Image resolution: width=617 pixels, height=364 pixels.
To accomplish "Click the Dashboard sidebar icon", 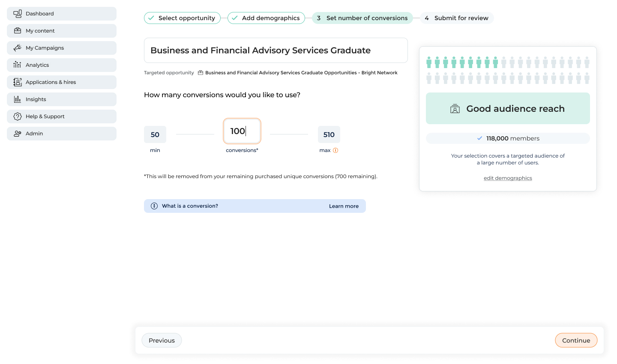I will coord(18,14).
